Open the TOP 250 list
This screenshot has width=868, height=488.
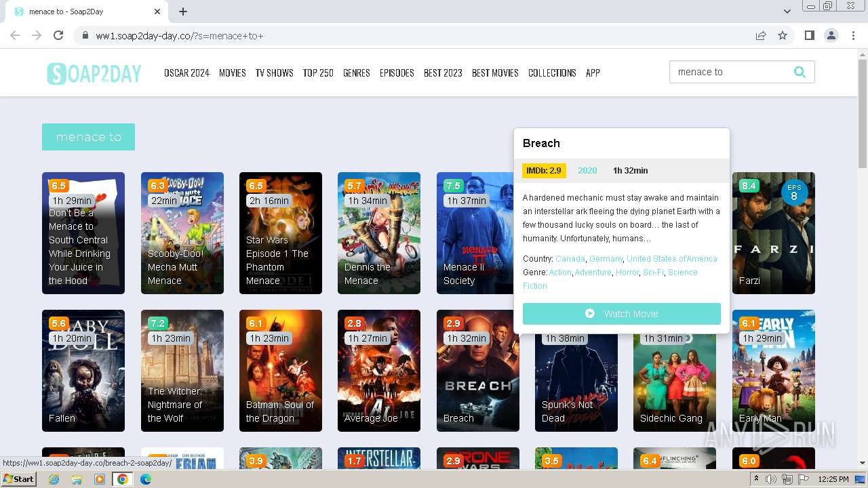coord(318,73)
